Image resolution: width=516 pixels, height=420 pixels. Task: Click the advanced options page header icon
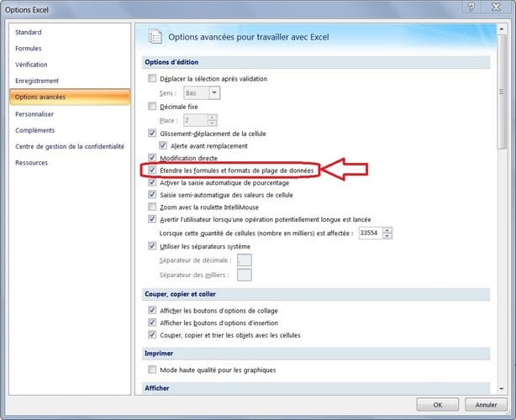tap(155, 36)
